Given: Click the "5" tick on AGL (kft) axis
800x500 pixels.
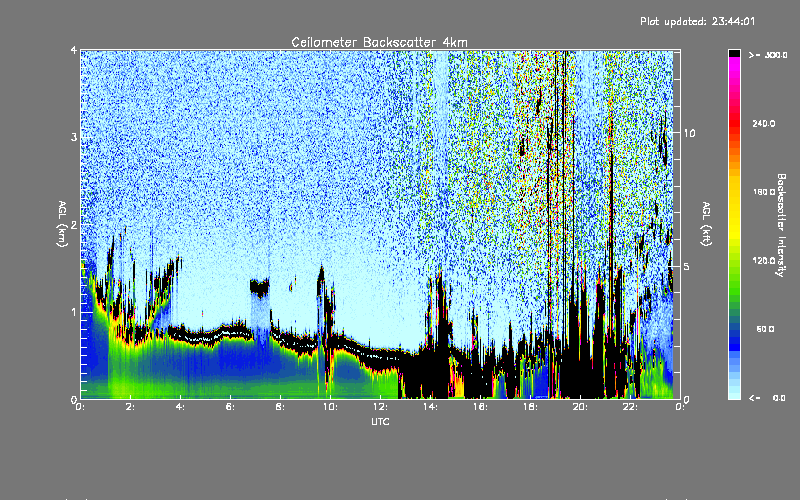Looking at the screenshot, I should pos(687,267).
